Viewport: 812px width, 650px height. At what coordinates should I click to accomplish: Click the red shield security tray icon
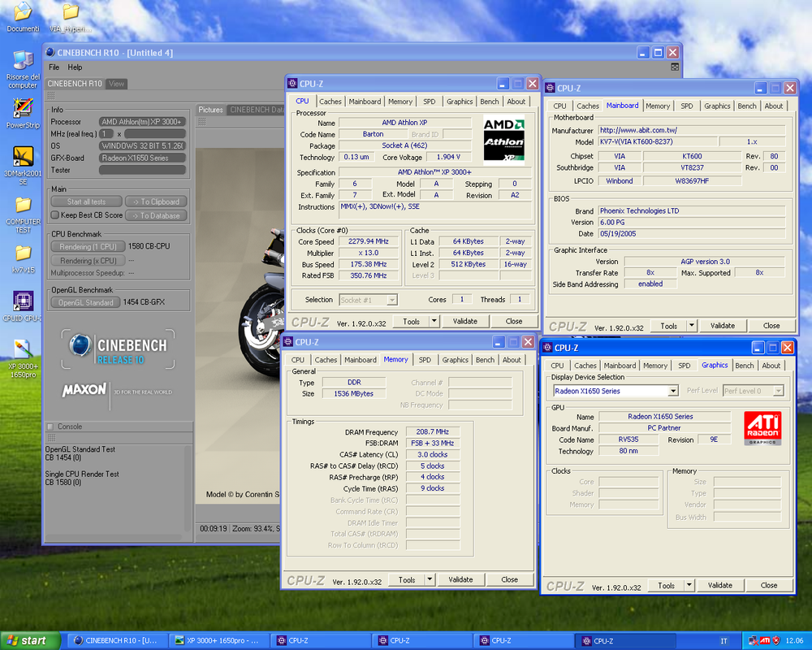775,641
